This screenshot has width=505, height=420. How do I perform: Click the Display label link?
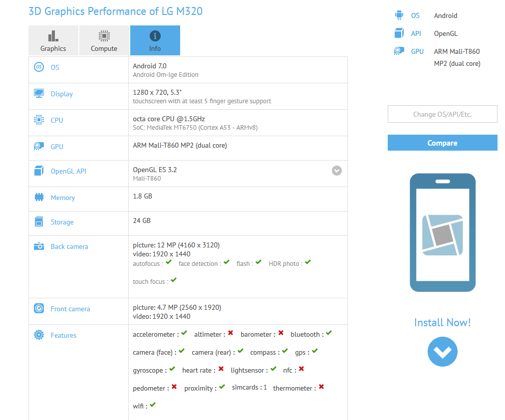(62, 94)
